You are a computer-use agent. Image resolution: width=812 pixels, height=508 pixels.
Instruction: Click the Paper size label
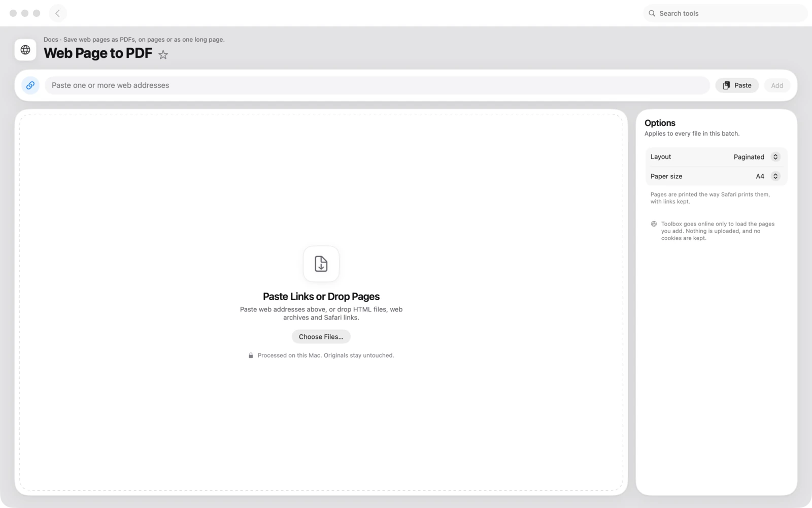(x=666, y=176)
